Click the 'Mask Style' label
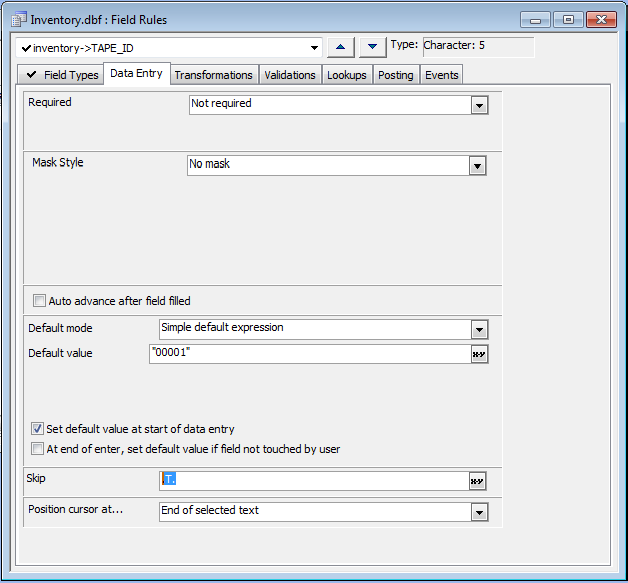The height and width of the screenshot is (583, 628). click(58, 162)
